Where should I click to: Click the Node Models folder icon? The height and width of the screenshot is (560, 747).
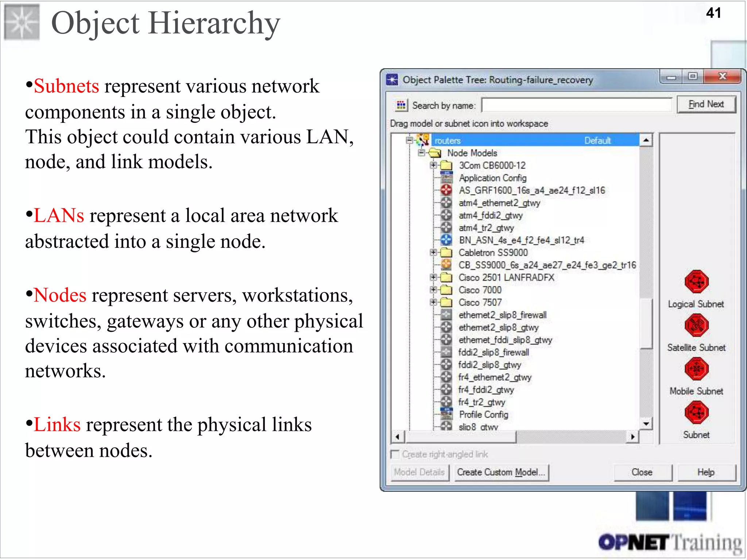(435, 153)
